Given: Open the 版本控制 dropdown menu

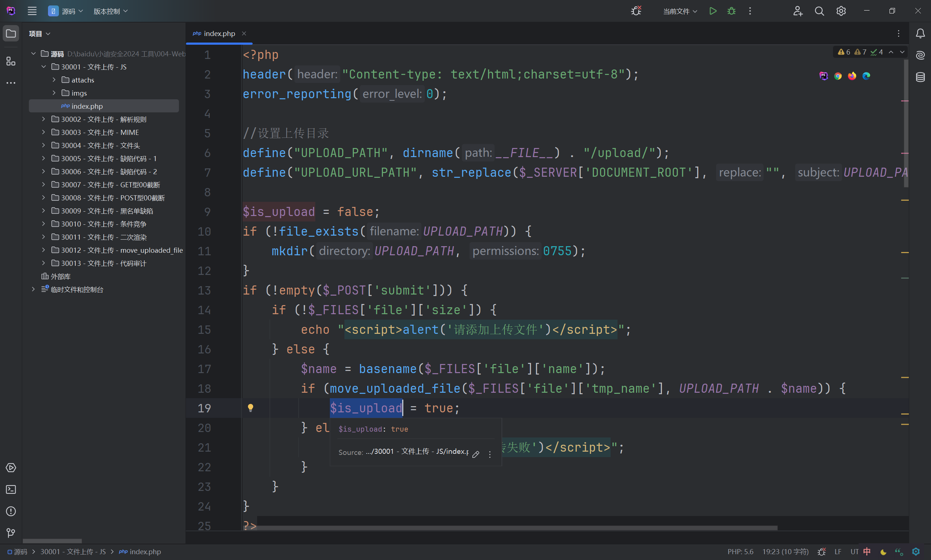Looking at the screenshot, I should pyautogui.click(x=110, y=11).
